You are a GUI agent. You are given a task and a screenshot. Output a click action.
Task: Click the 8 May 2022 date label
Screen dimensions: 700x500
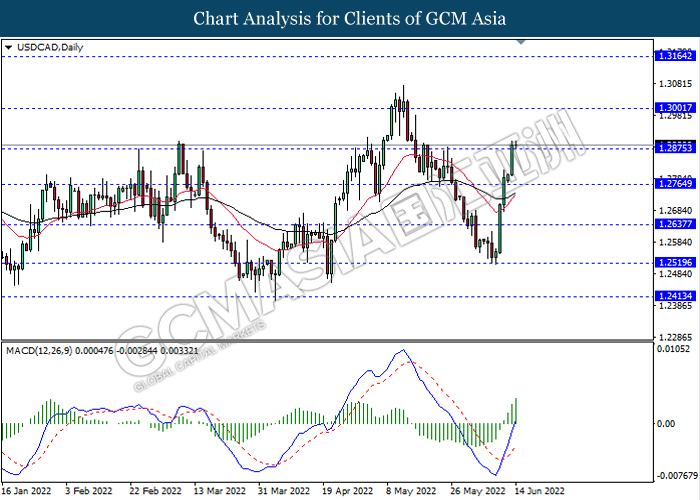[x=412, y=491]
